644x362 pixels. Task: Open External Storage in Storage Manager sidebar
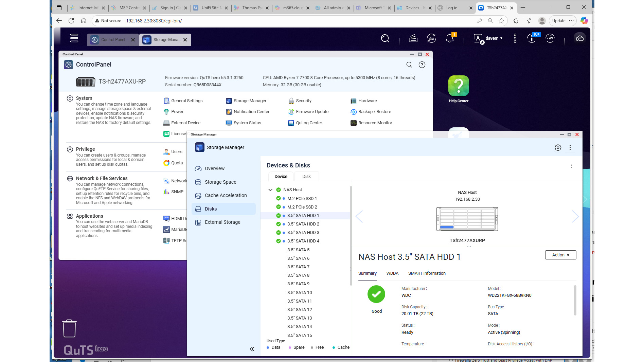coord(222,222)
